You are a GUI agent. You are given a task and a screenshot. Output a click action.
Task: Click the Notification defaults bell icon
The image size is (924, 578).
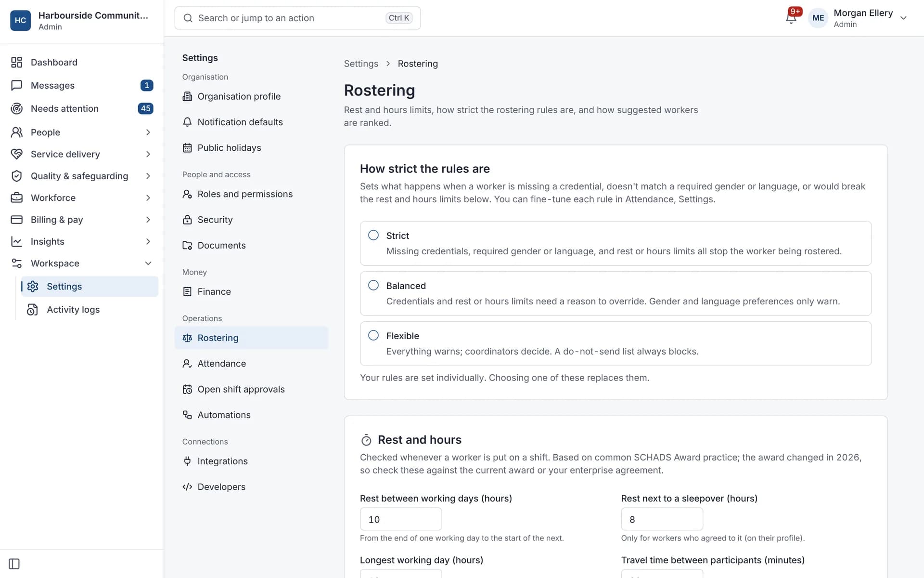(x=187, y=122)
